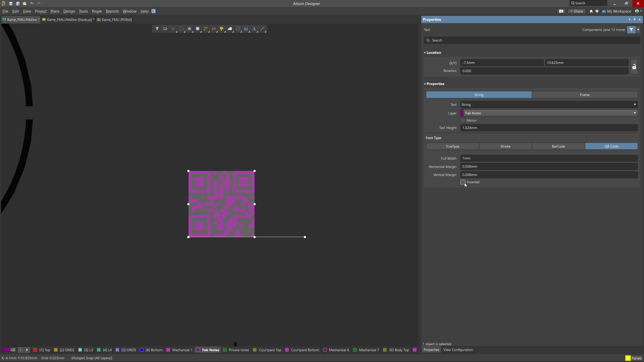Open the settings gear icon
644x362 pixels.
point(597,11)
